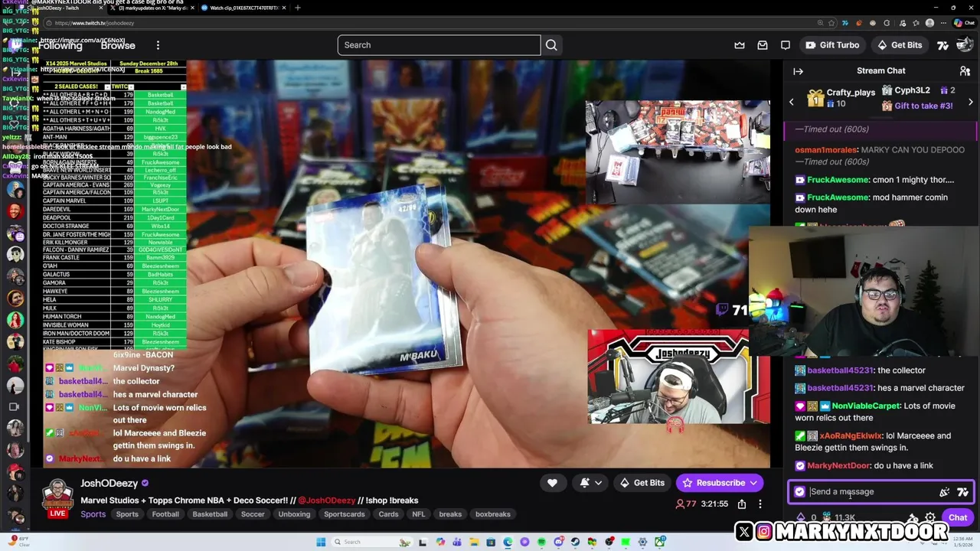The image size is (980, 551).
Task: Switch to the markyupdates on X tab
Action: [x=153, y=8]
